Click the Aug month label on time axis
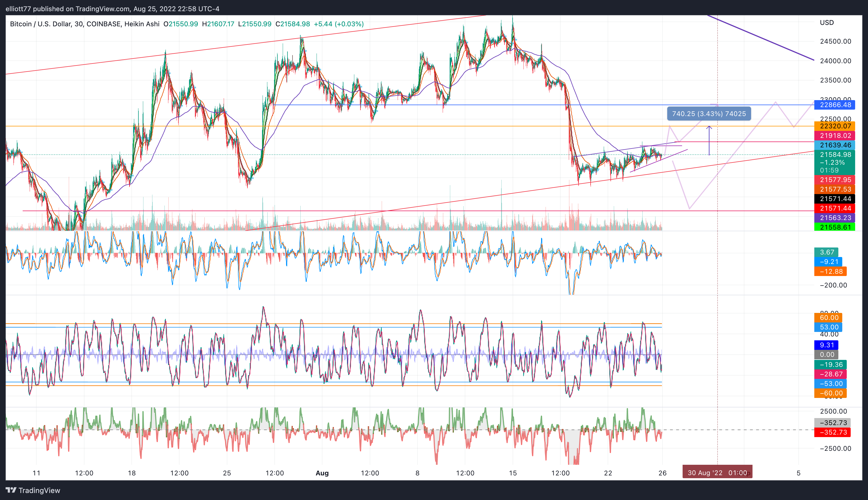The image size is (868, 500). (x=322, y=473)
